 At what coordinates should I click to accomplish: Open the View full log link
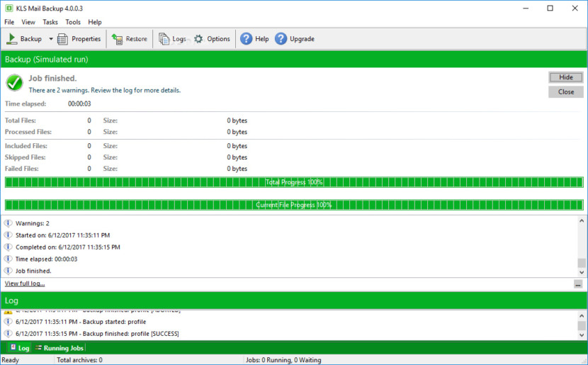pyautogui.click(x=25, y=283)
